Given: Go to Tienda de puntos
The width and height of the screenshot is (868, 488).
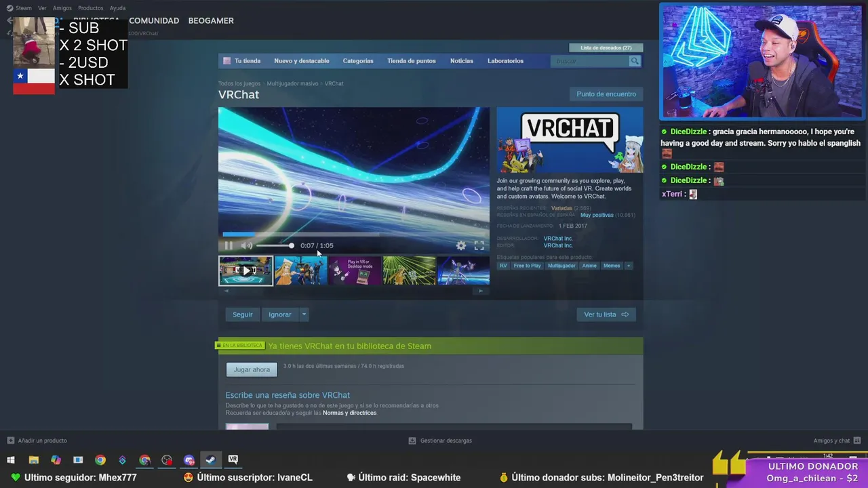Looking at the screenshot, I should coord(412,61).
